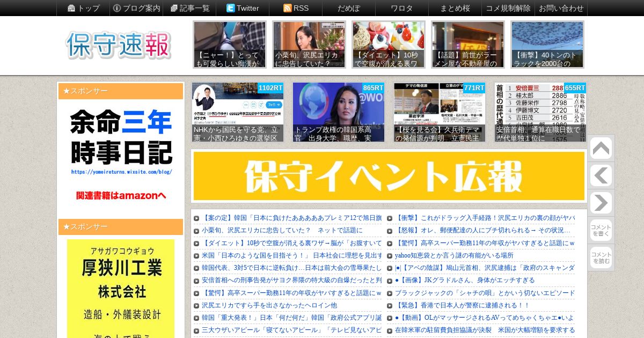Click the 保守イベント広報 yellow banner
Viewport: 644px width, 338px height.
(x=389, y=176)
